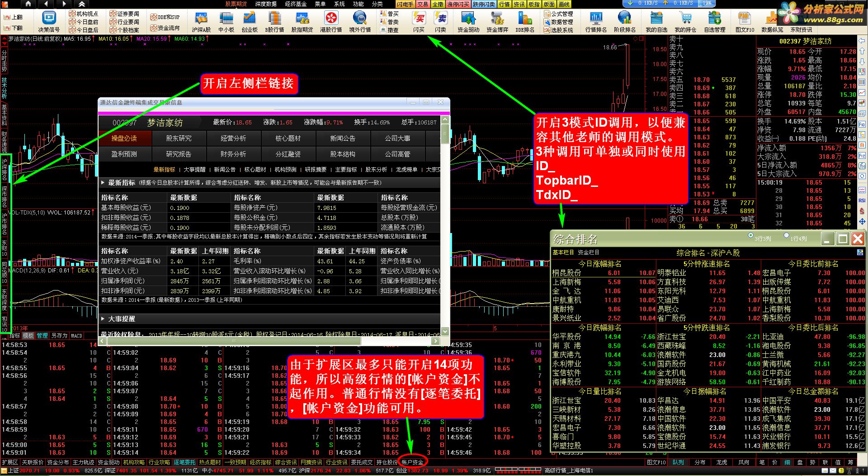Open the 经济基金 menu
This screenshot has height=476, width=868.
296,4
